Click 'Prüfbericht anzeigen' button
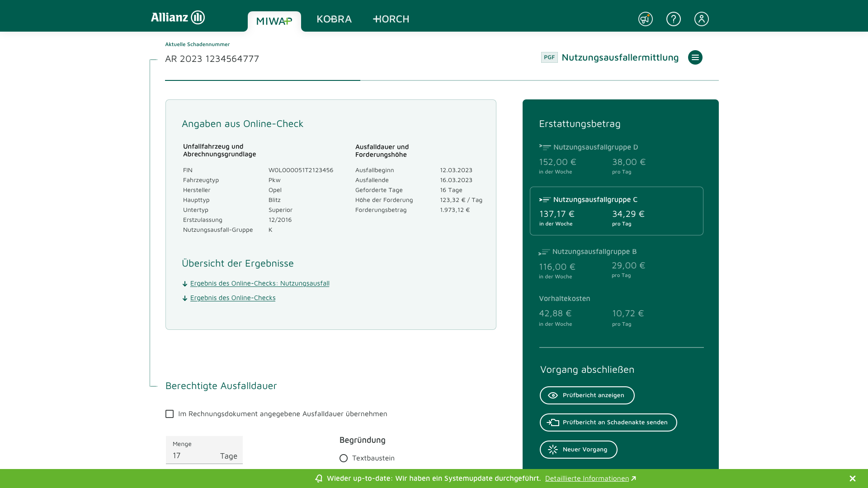 pyautogui.click(x=587, y=395)
